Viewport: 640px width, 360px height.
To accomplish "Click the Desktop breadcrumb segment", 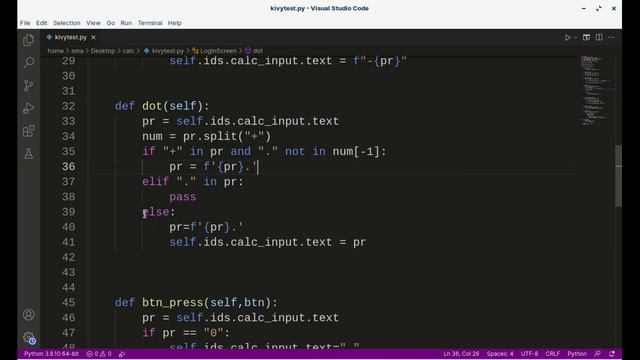I will 102,51.
